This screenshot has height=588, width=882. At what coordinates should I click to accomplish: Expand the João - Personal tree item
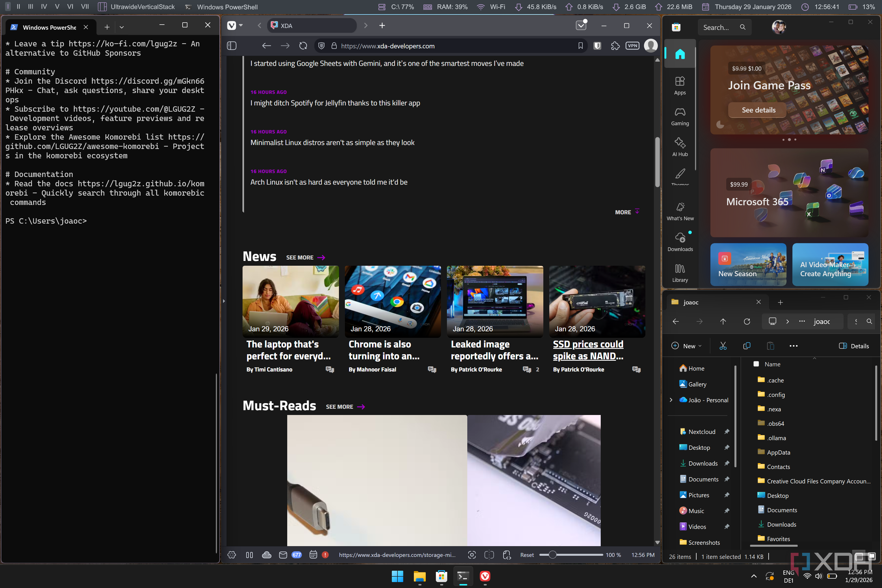(671, 400)
